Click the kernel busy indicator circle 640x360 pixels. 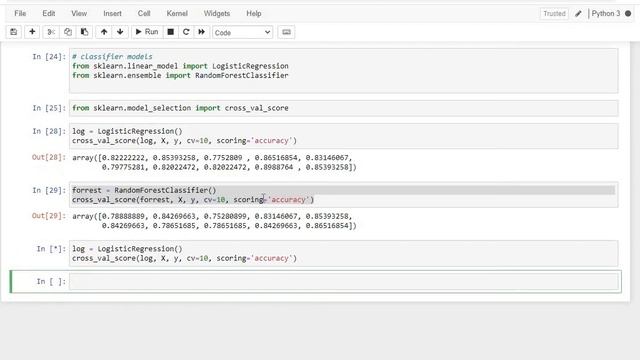628,13
